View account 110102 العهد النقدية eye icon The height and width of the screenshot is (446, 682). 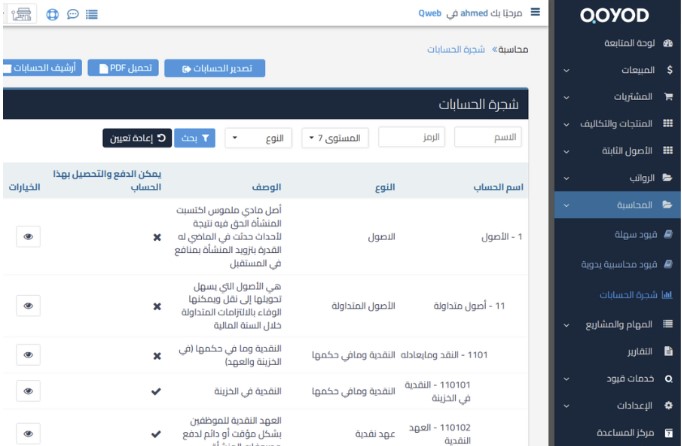coord(28,433)
